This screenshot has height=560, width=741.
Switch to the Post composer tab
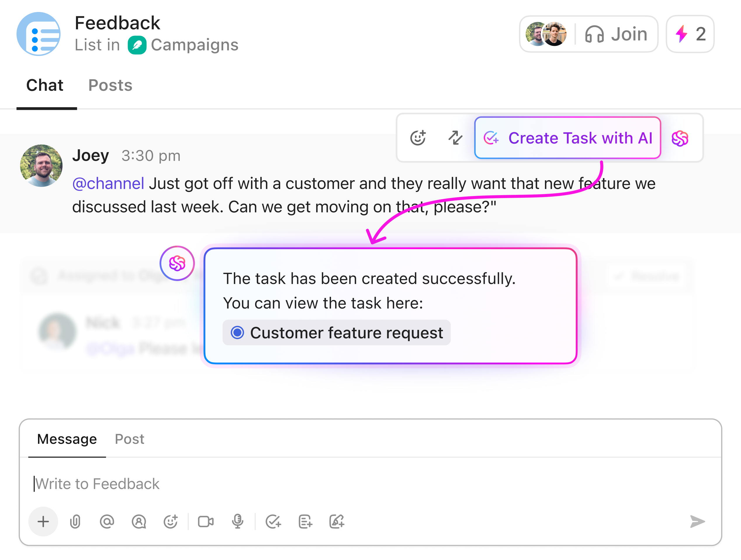(130, 439)
